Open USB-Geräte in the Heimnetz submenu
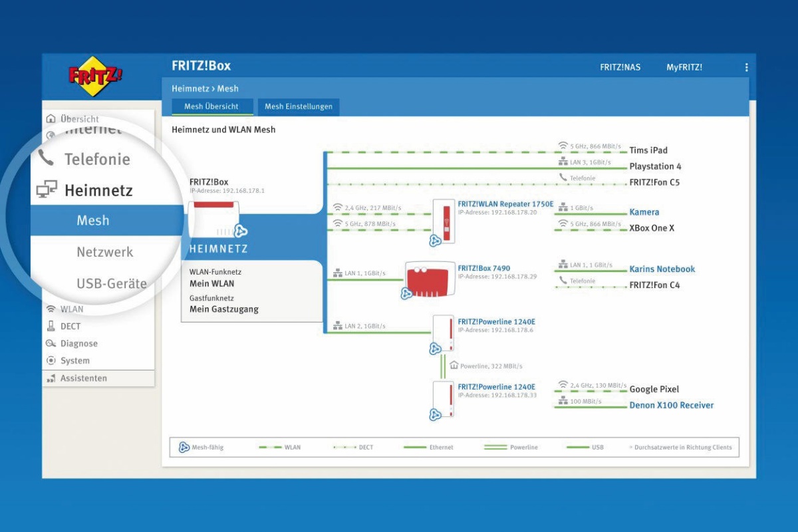Viewport: 798px width, 532px height. (112, 283)
